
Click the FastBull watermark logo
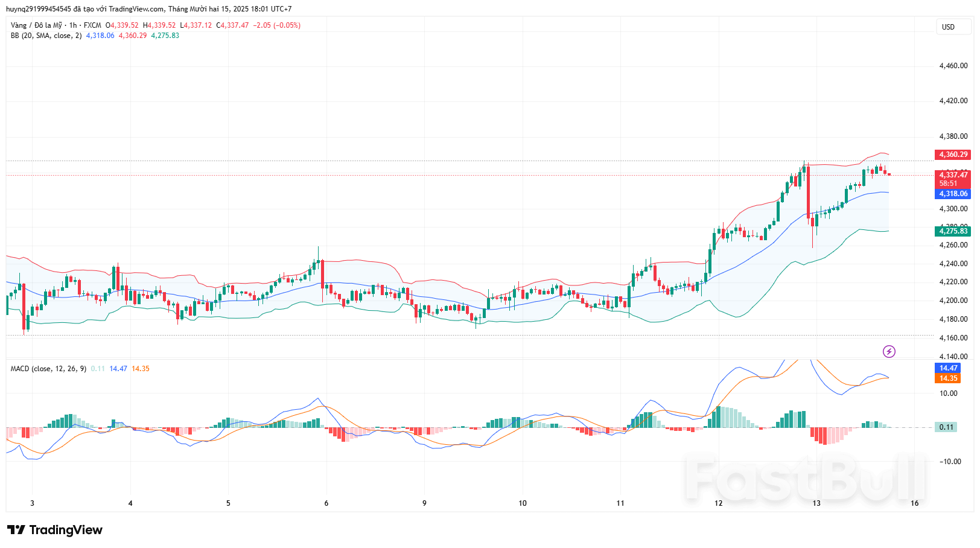pos(805,479)
